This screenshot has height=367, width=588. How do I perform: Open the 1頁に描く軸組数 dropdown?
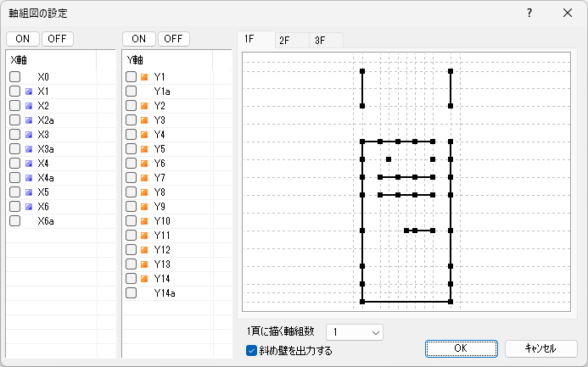click(x=355, y=331)
